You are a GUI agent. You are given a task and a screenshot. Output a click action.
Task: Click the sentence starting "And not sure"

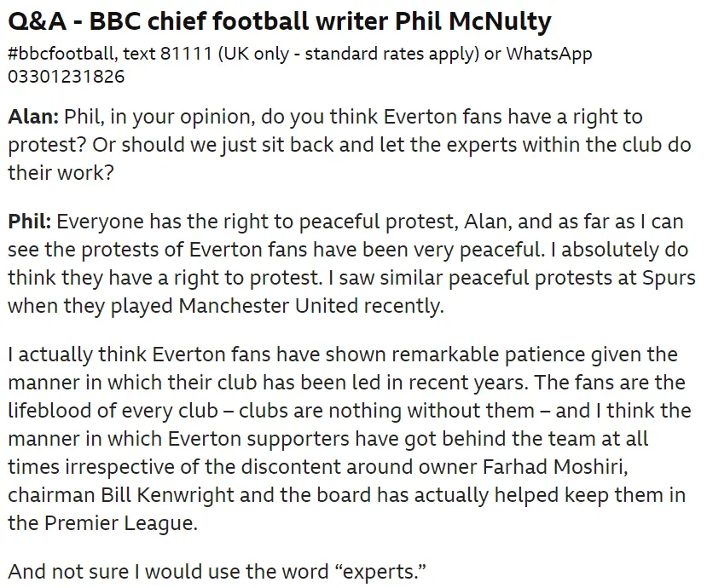[x=217, y=570]
